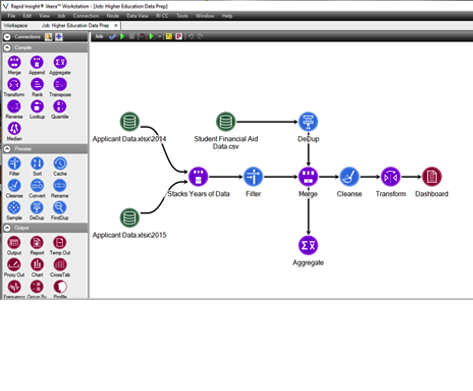473x391 pixels.
Task: Open the Data View menu
Action: [x=137, y=16]
